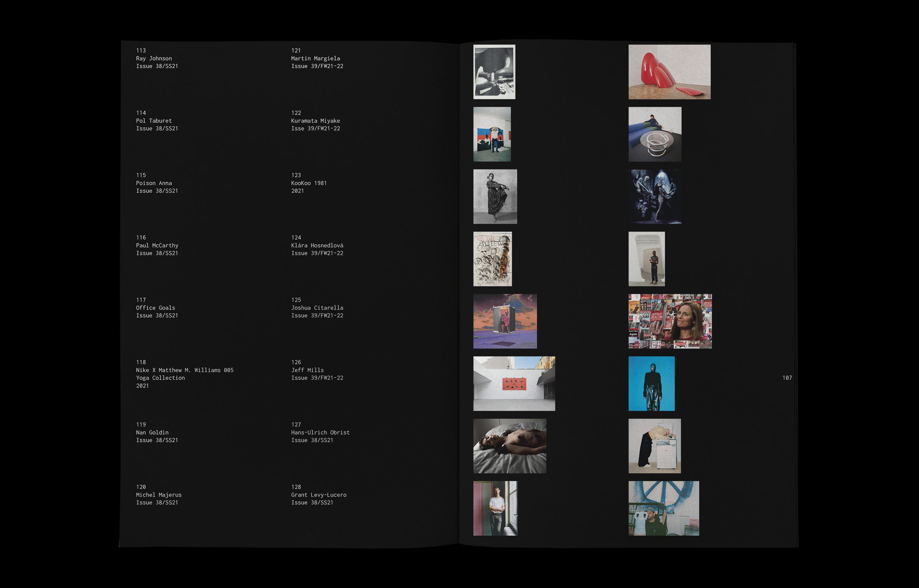Click the Martin Margiela entry text
The width and height of the screenshot is (919, 588).
click(317, 58)
